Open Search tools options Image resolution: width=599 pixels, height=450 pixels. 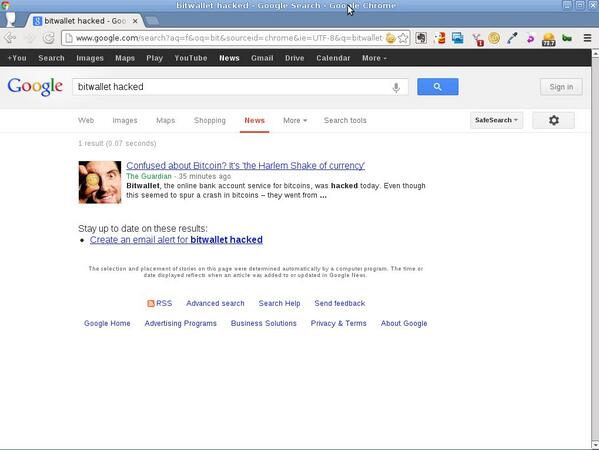coord(345,120)
